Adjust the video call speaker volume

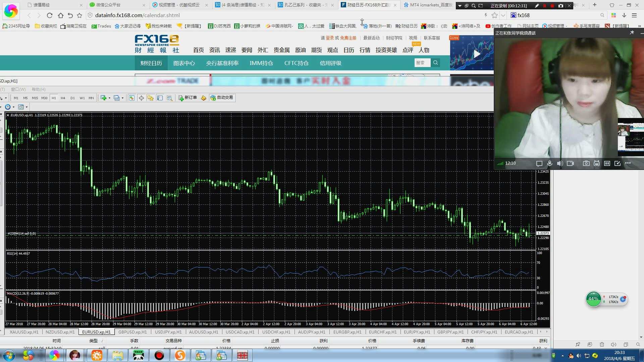[560, 163]
